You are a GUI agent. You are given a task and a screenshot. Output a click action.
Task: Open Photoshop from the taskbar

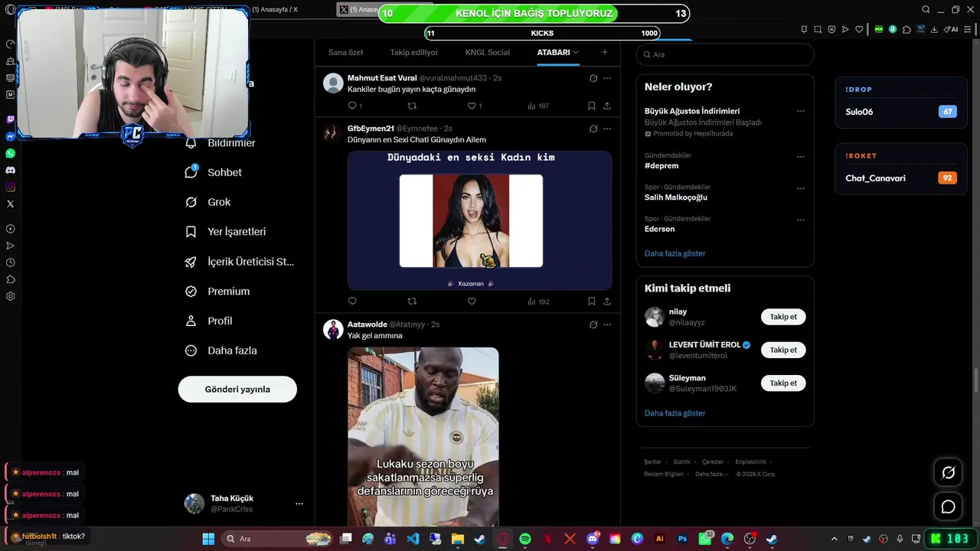pyautogui.click(x=682, y=539)
